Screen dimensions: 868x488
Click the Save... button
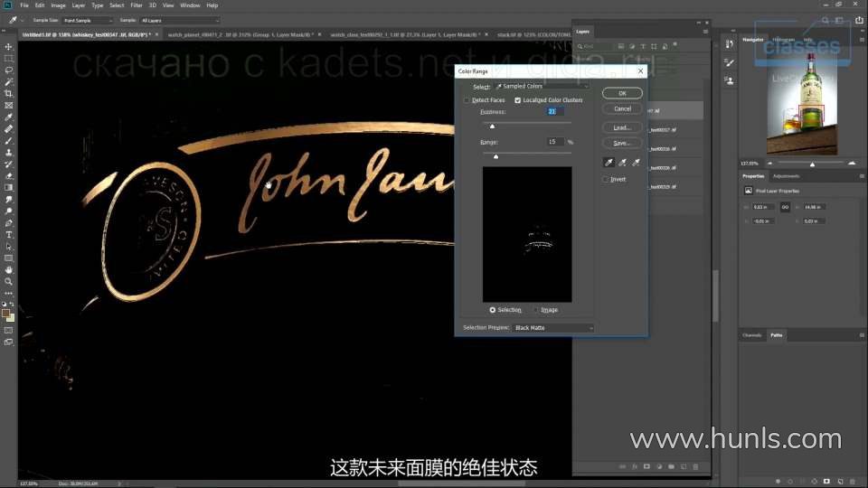click(x=622, y=143)
